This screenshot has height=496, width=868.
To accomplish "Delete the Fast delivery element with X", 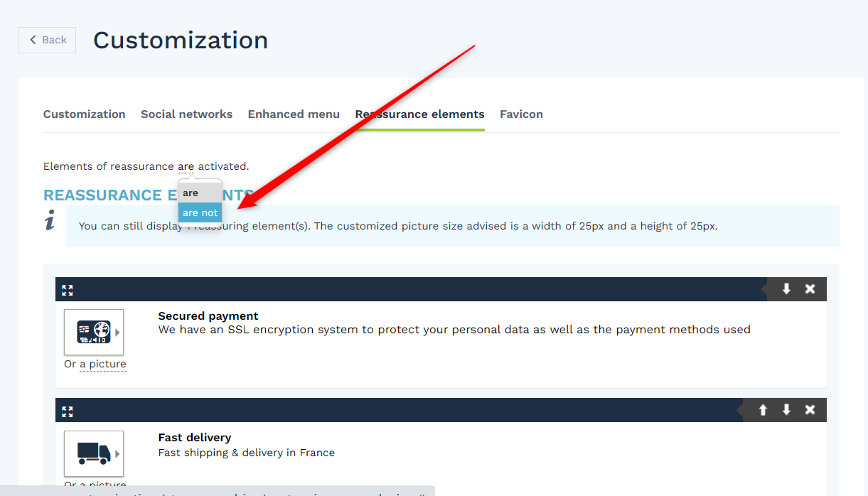I will (x=810, y=409).
